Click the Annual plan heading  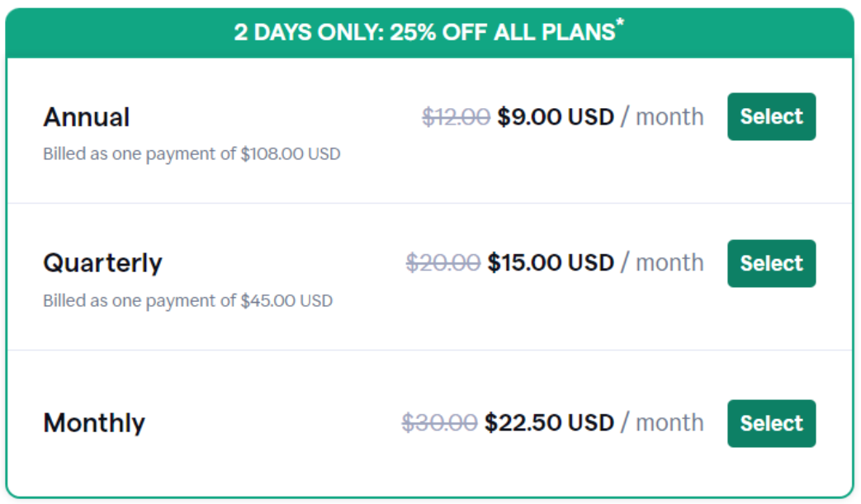[86, 117]
